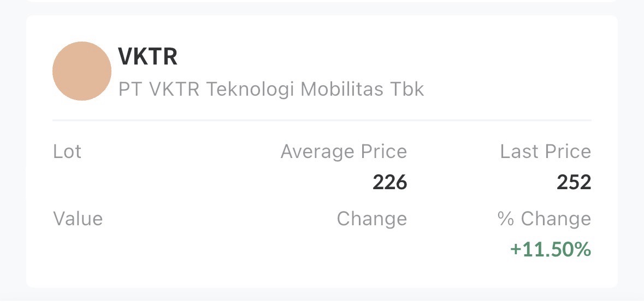Click the gray background below the VKTR card
Viewport: 644px width, 304px height.
click(322, 296)
